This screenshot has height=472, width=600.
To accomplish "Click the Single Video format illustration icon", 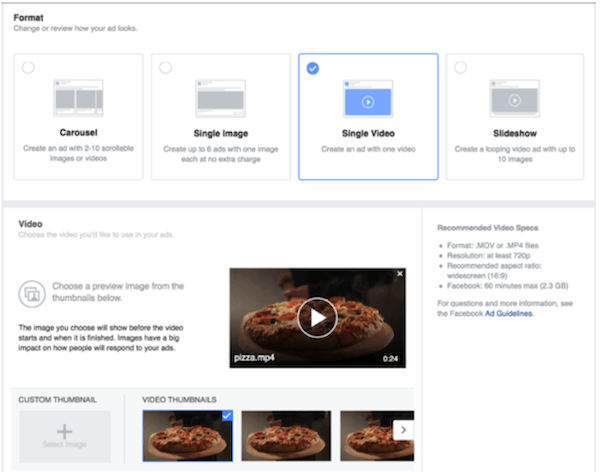I will (x=367, y=100).
